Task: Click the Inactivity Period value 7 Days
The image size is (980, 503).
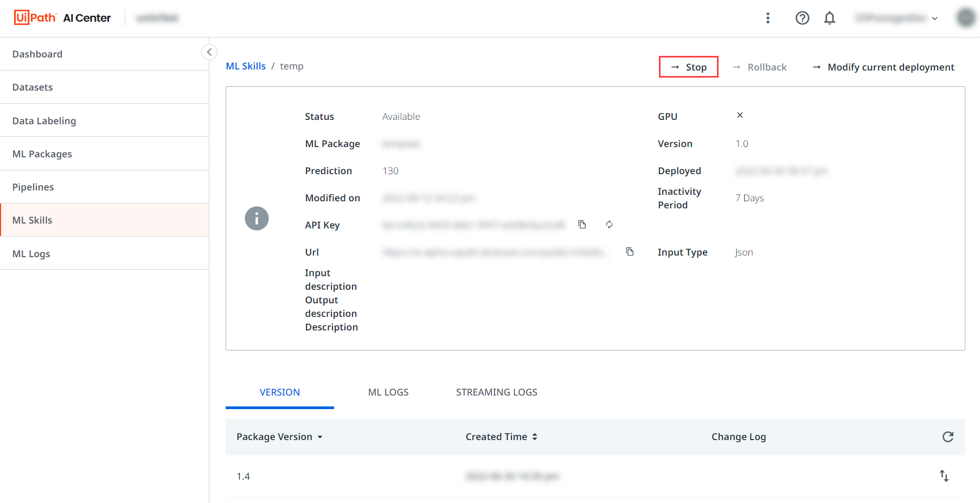Action: (x=750, y=198)
